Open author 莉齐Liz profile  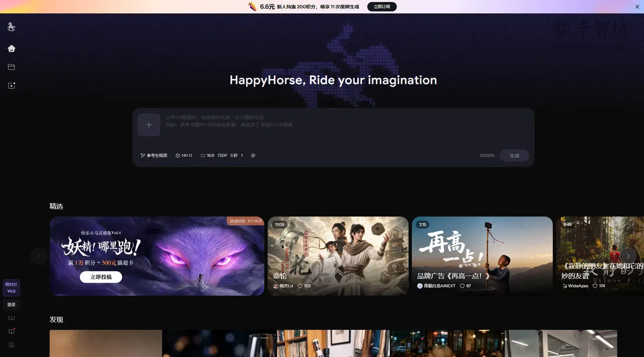coord(283,286)
